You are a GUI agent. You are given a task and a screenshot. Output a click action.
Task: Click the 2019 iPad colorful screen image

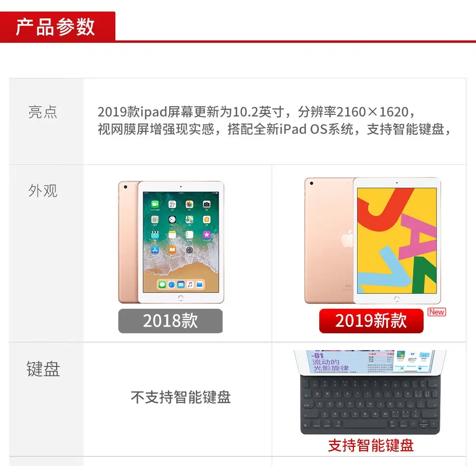(397, 240)
